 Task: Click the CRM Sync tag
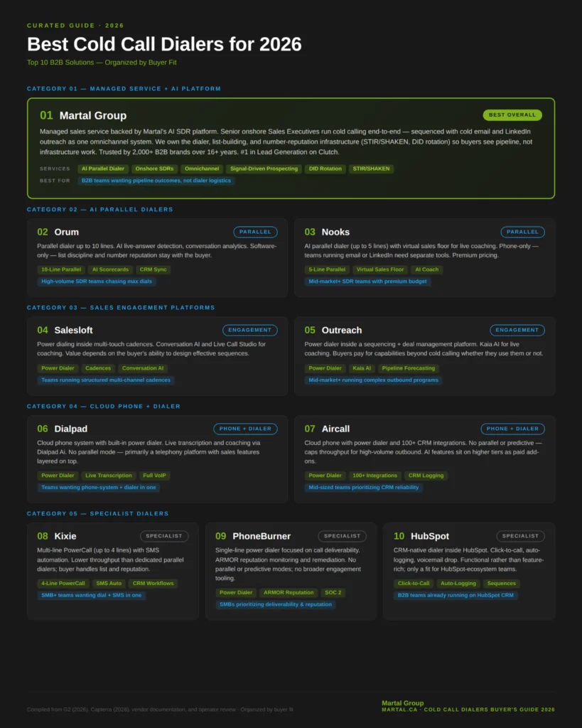click(153, 269)
